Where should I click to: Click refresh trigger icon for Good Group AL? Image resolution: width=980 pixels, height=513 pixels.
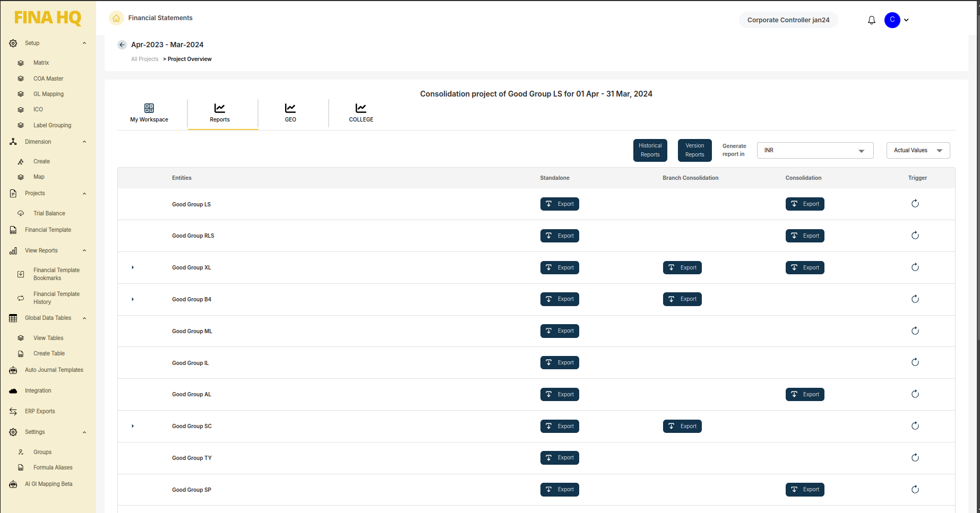click(x=915, y=394)
